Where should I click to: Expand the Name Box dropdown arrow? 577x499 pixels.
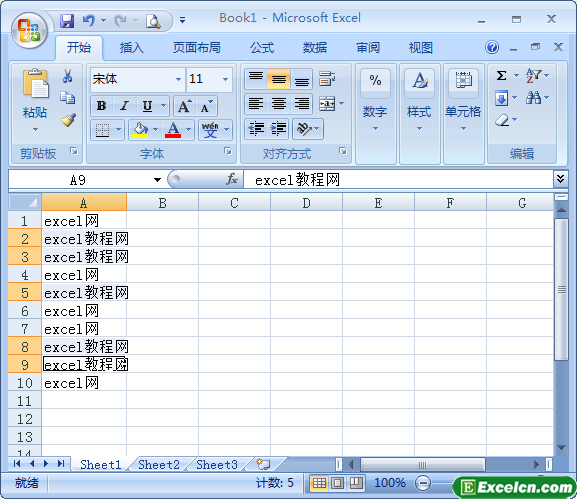tap(157, 180)
